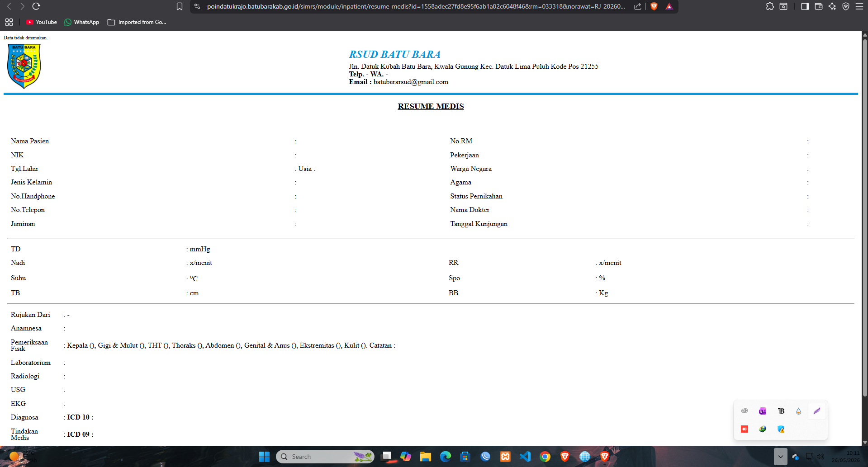Screen dimensions: 868x467
Task: Open AnyDesk icon in the tray overflow
Action: [745, 429]
